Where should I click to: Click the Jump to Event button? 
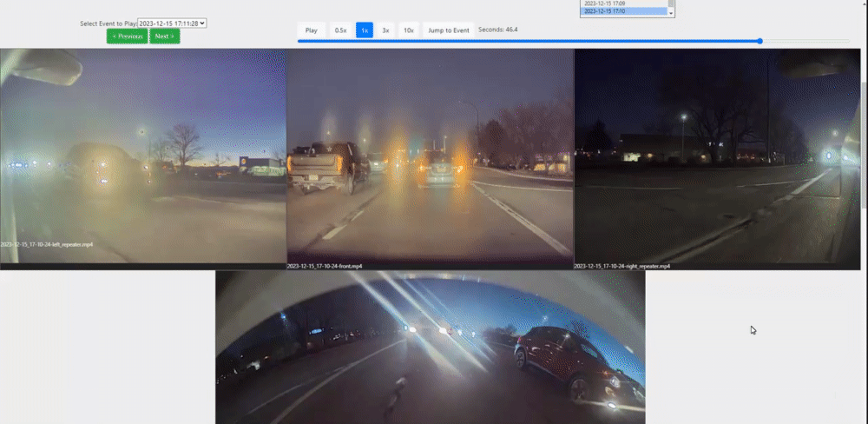(449, 30)
